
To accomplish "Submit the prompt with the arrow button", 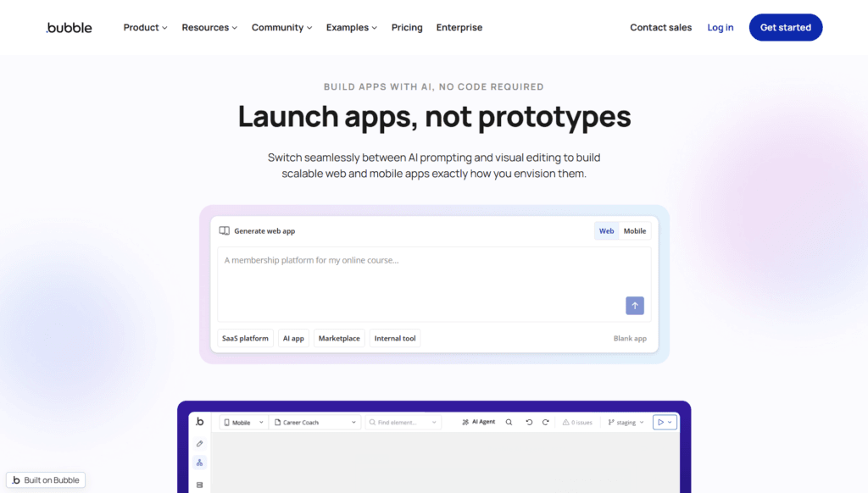I will click(x=635, y=306).
